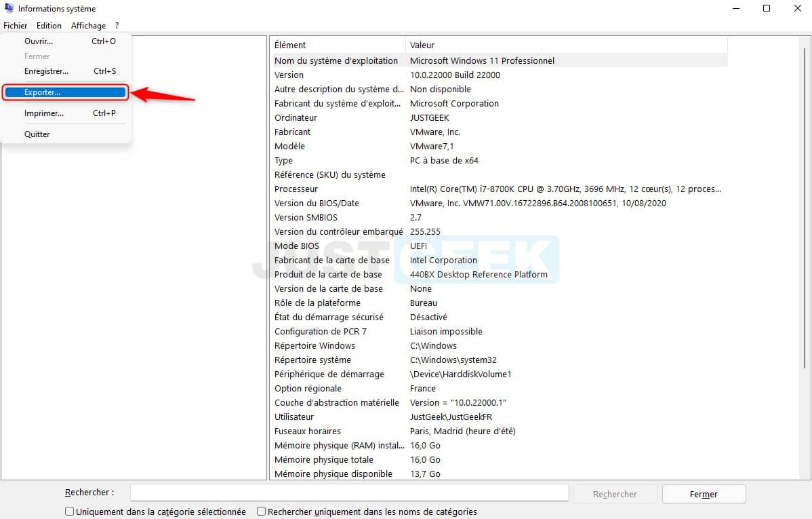Select the Ordinateur JUSTGEEK row
Image resolution: width=812 pixels, height=519 pixels.
tap(499, 117)
